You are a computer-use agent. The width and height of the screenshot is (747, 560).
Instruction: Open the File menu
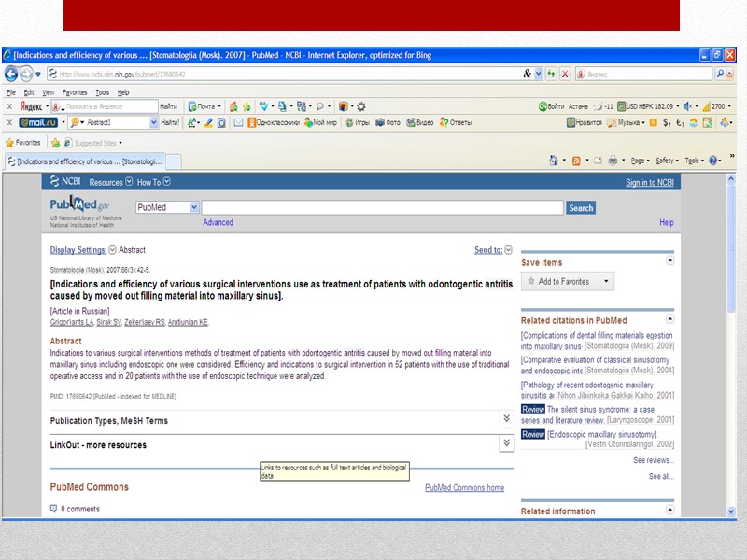pos(11,92)
